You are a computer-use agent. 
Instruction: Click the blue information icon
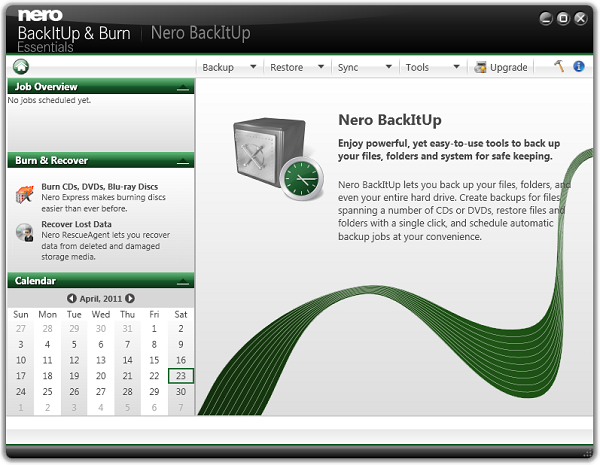coord(579,66)
